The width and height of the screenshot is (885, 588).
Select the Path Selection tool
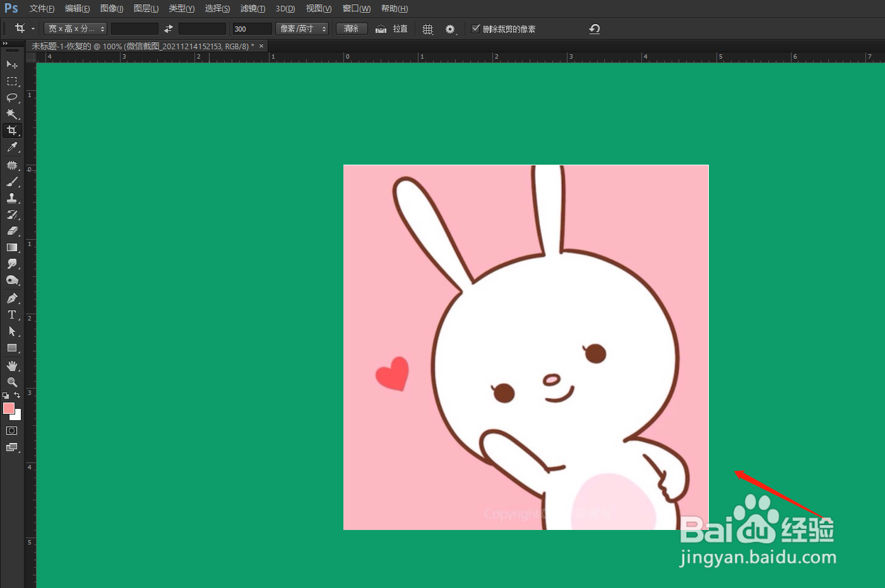[x=12, y=331]
